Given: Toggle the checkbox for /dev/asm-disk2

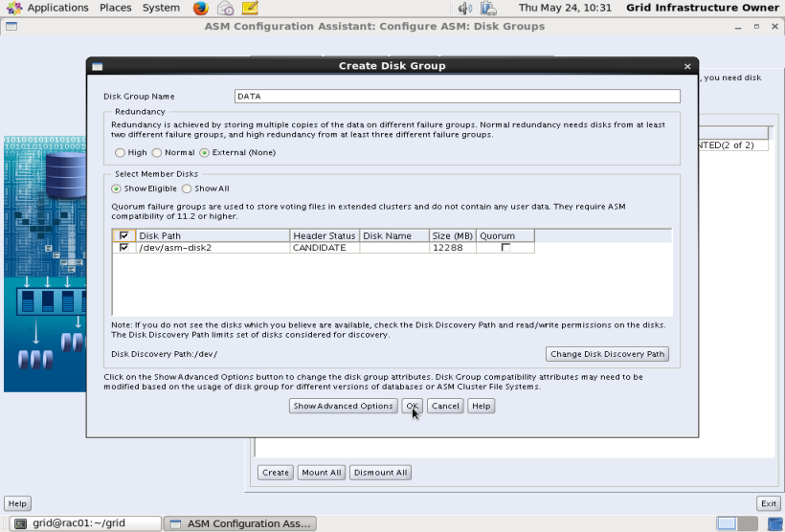Looking at the screenshot, I should tap(124, 248).
